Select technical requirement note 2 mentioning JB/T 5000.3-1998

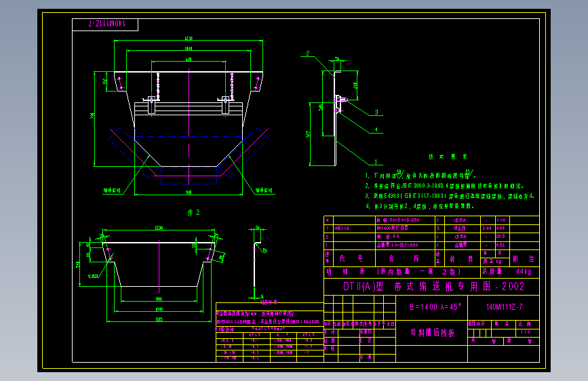[444, 186]
